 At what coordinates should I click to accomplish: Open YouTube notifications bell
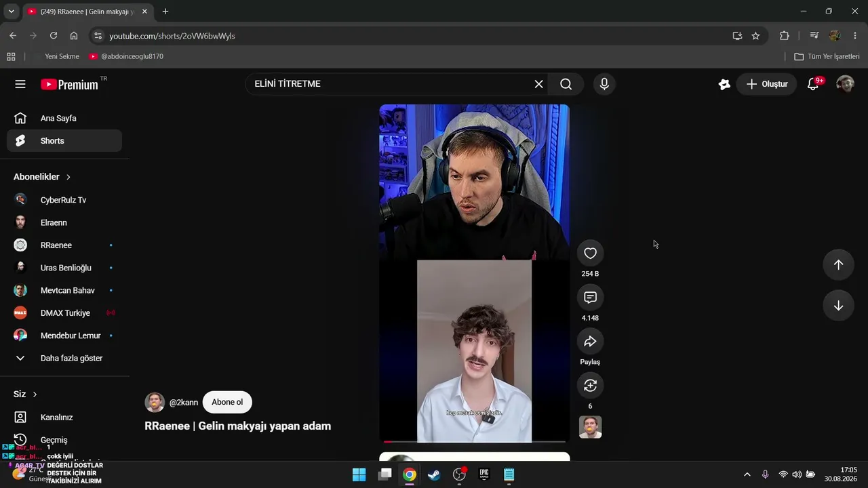click(812, 84)
